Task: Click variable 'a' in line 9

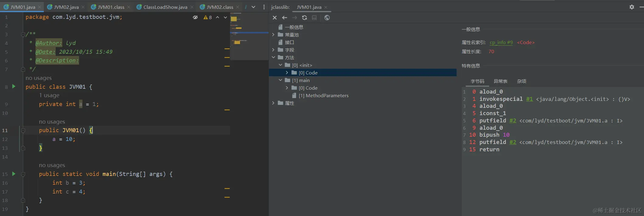Action: (81, 104)
